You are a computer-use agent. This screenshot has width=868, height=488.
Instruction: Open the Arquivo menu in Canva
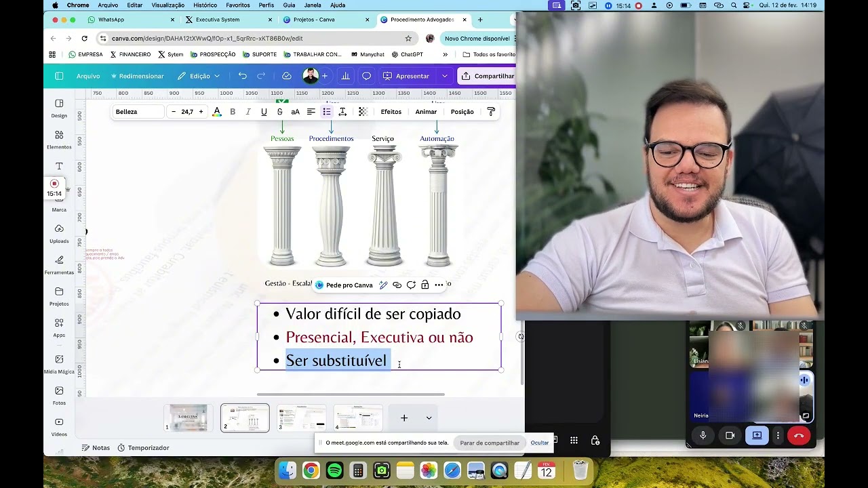click(88, 76)
